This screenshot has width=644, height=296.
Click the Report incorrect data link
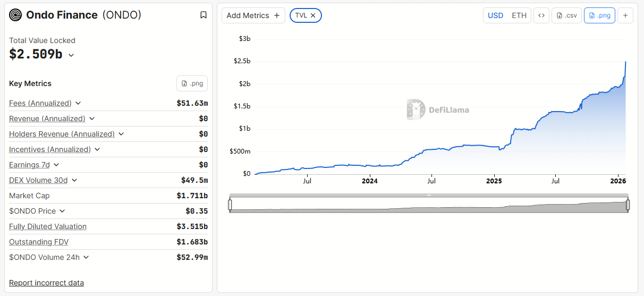pyautogui.click(x=46, y=283)
